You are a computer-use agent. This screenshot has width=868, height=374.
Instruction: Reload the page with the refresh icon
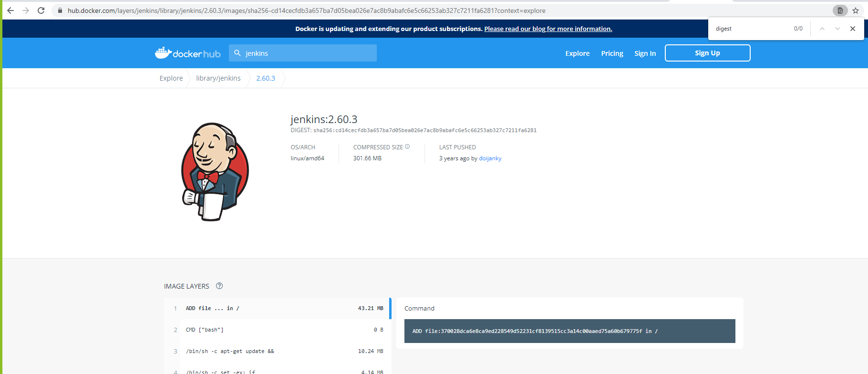point(41,10)
